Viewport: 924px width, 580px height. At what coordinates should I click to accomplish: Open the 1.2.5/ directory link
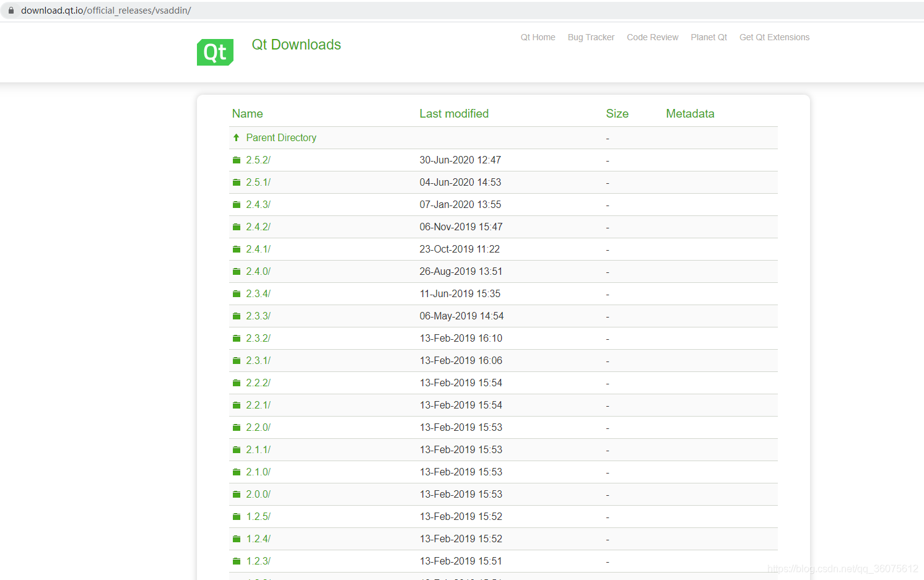point(258,516)
